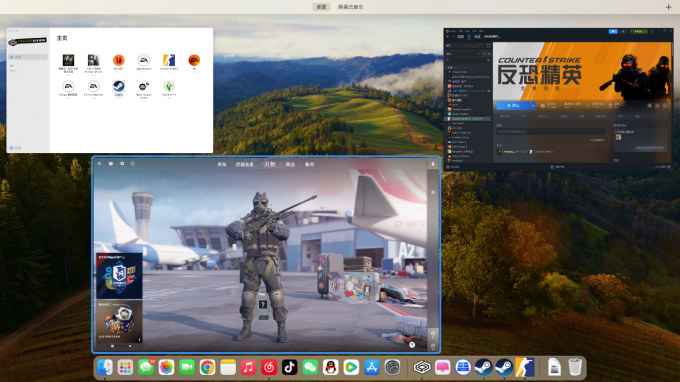Viewport: 680px width, 382px height.
Task: Open Google Chrome from the Dock
Action: [207, 368]
